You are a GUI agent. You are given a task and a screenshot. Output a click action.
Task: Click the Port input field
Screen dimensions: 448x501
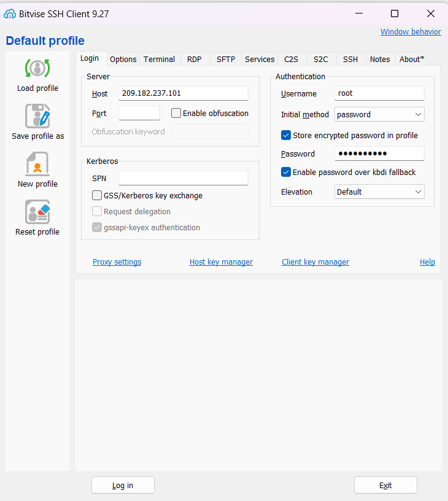[139, 113]
